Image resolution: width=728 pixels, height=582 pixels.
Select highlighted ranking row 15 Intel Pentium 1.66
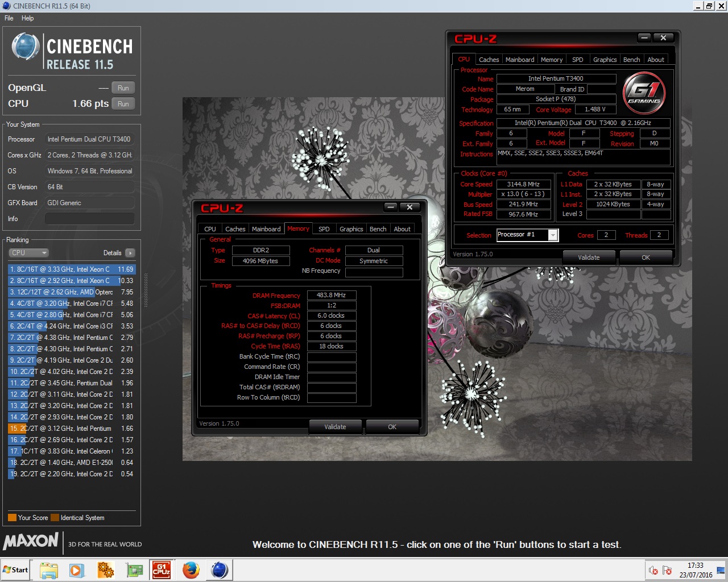pos(72,429)
